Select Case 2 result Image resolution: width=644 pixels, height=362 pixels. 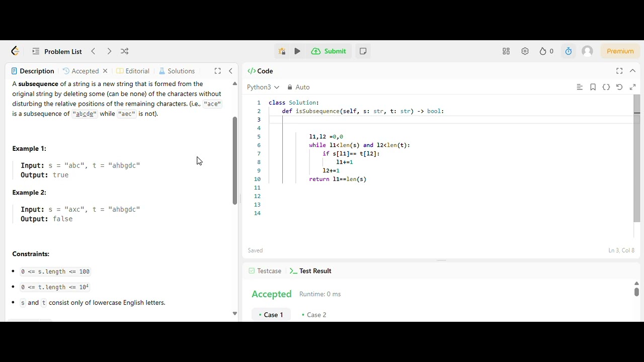click(x=314, y=315)
